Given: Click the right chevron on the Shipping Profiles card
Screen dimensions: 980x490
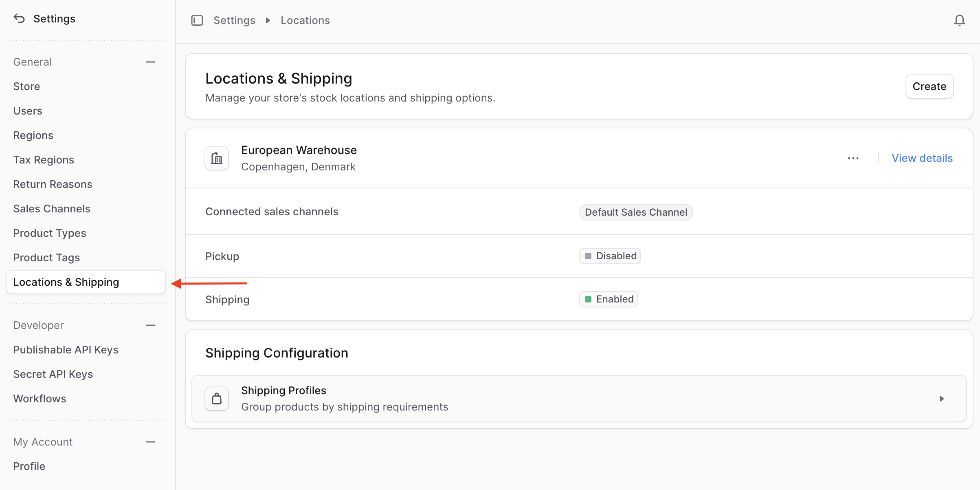Looking at the screenshot, I should click(x=942, y=398).
